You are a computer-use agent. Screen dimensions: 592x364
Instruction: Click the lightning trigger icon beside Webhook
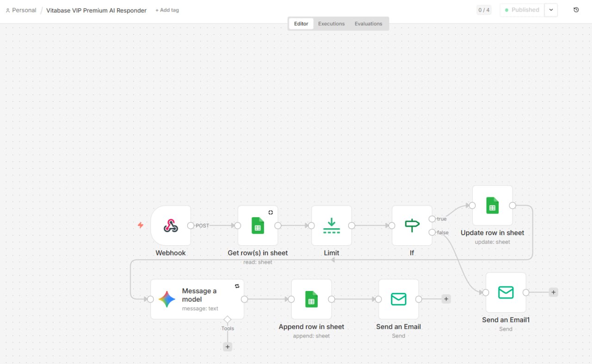tap(141, 225)
